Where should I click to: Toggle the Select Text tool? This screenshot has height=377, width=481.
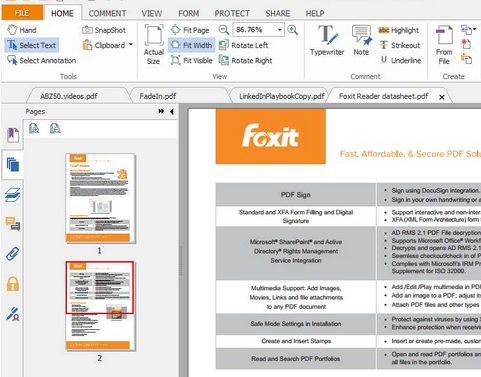click(32, 45)
